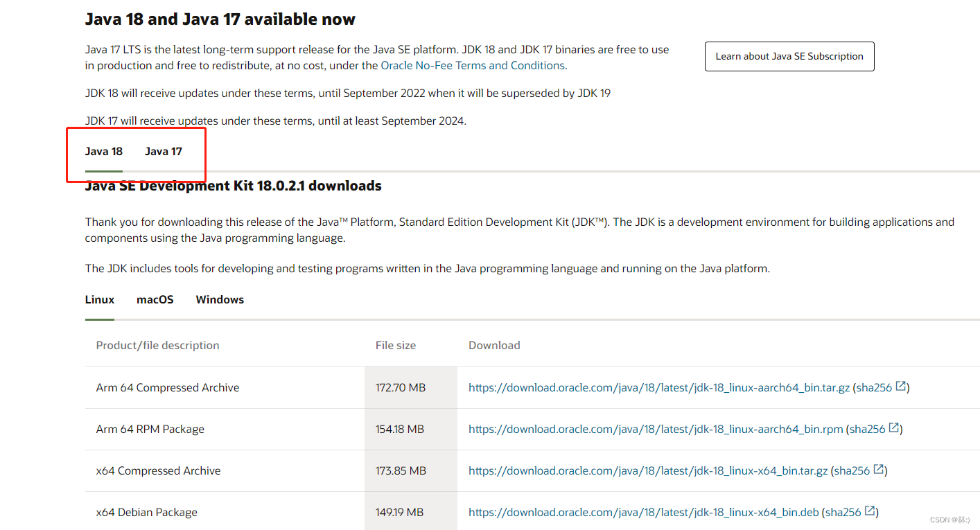This screenshot has width=980, height=530.
Task: Select the macOS platform tab
Action: 155,299
